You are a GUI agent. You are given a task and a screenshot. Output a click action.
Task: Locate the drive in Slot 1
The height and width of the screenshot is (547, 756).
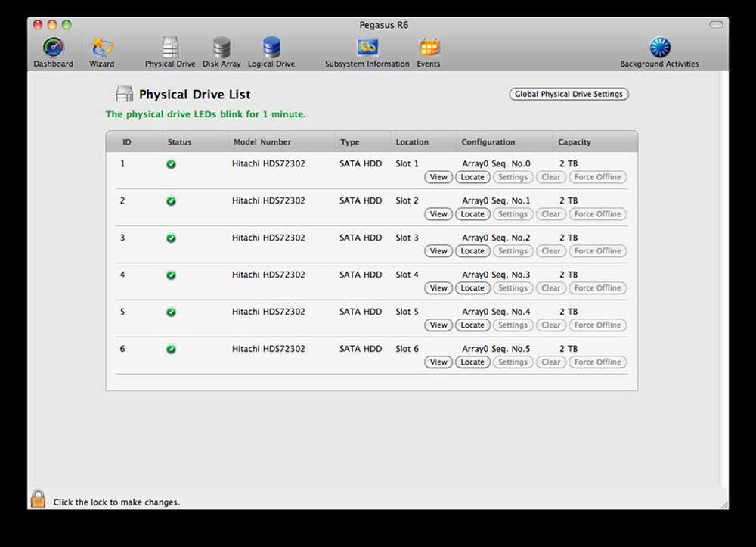[x=472, y=177]
